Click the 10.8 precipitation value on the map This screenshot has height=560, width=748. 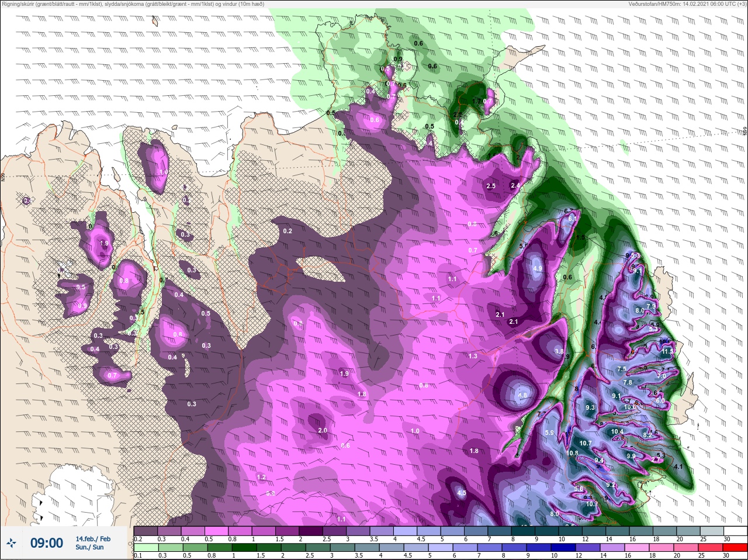(572, 453)
